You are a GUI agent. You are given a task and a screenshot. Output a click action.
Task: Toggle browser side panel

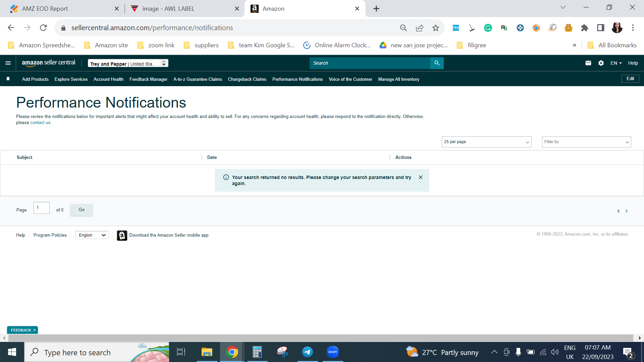pos(601,28)
